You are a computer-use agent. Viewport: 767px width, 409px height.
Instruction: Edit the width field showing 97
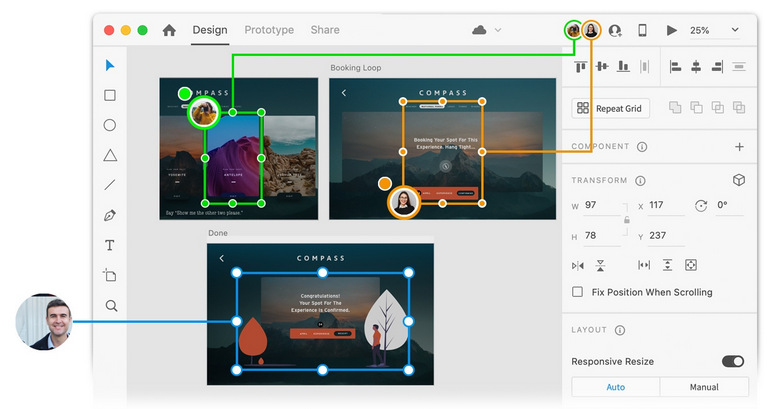602,205
